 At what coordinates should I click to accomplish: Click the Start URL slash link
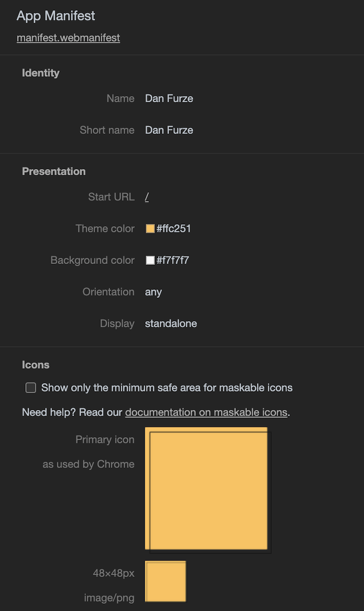(x=147, y=197)
